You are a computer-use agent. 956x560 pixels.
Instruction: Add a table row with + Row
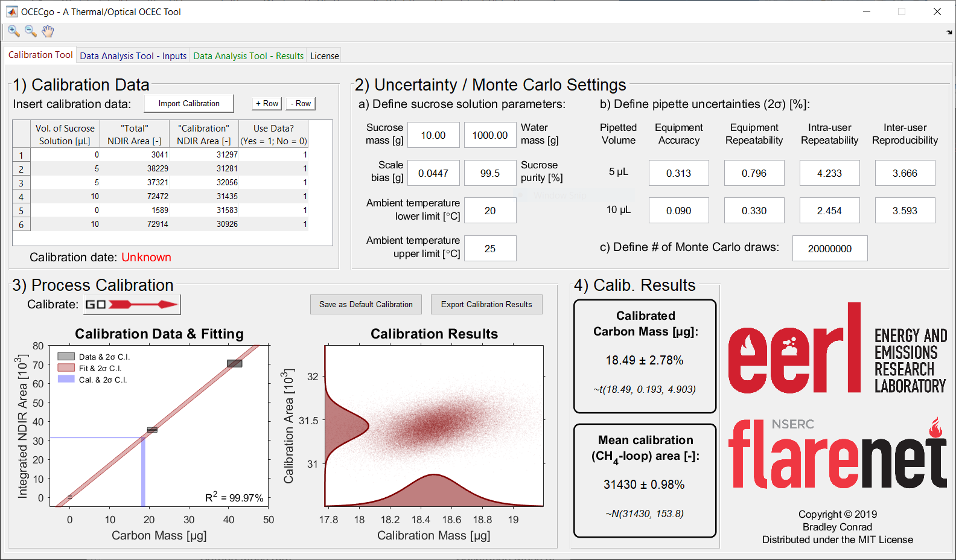[267, 104]
